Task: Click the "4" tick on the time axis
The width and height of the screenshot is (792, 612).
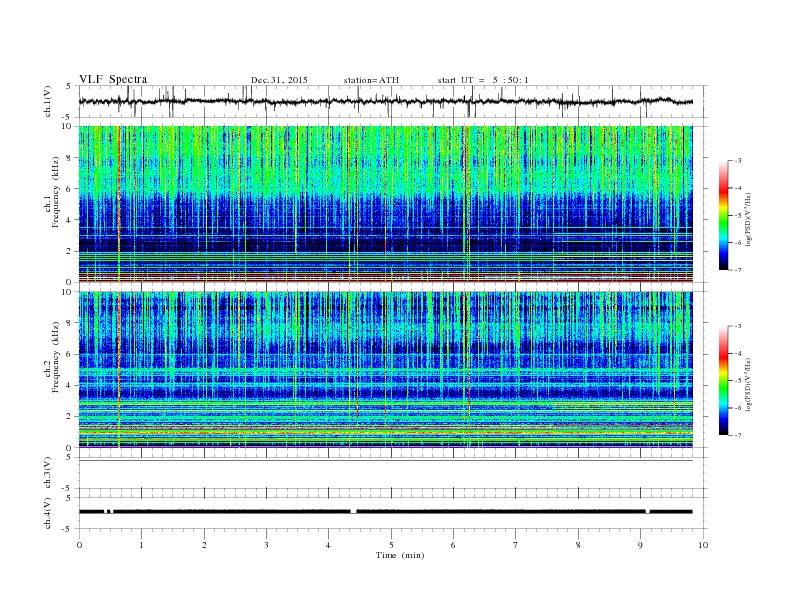Action: pos(328,545)
